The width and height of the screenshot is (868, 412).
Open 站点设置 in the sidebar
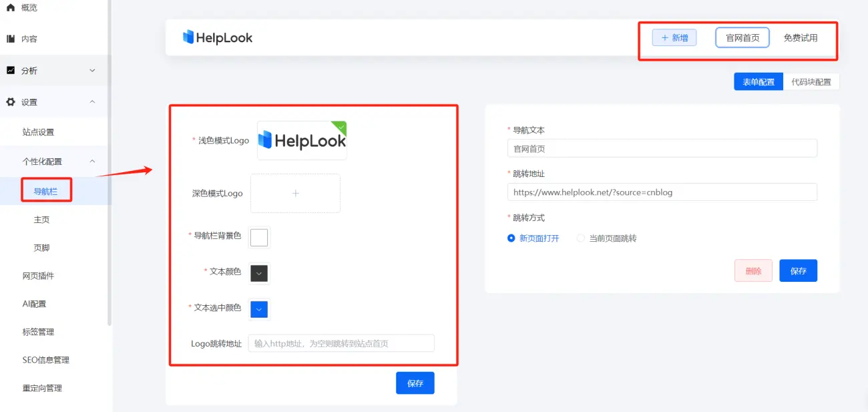click(38, 132)
